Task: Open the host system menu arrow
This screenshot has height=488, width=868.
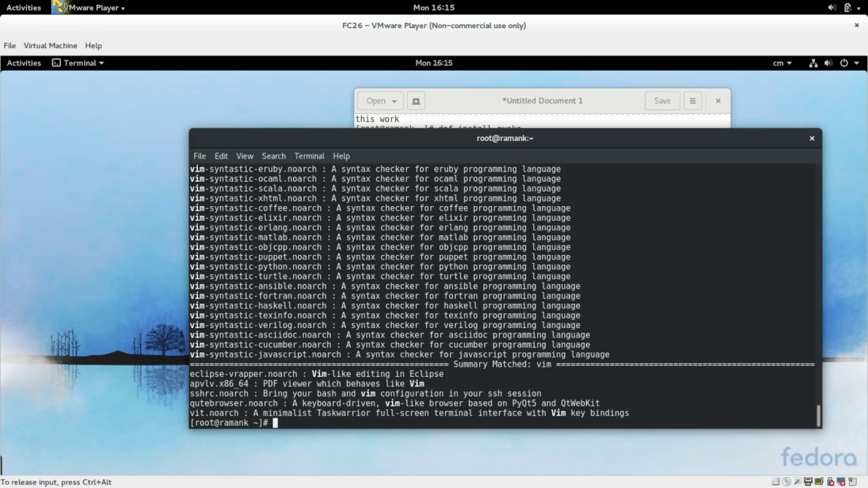Action: pos(859,7)
